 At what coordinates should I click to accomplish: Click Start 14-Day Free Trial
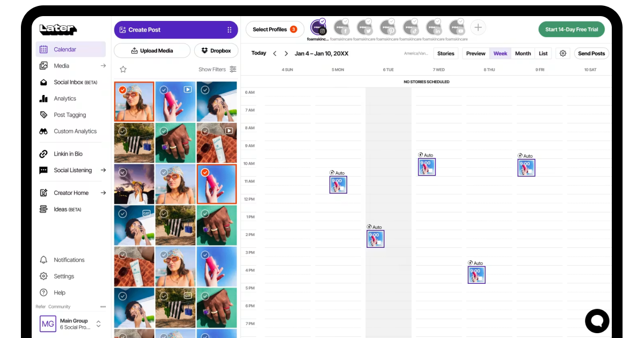click(572, 30)
